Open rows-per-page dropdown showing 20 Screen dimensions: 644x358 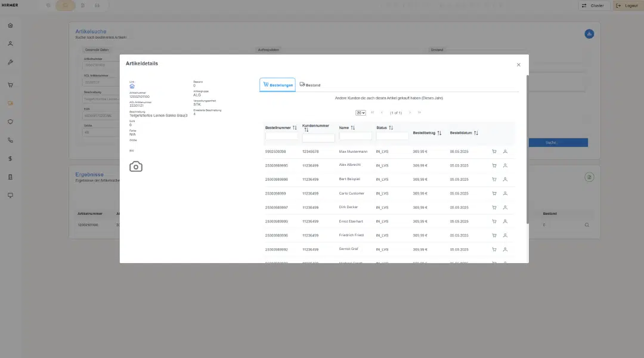[361, 113]
